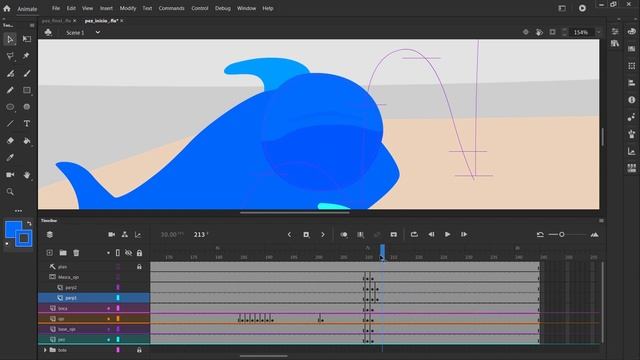The width and height of the screenshot is (640, 360).
Task: Click the stroke color swatch
Action: [x=24, y=238]
